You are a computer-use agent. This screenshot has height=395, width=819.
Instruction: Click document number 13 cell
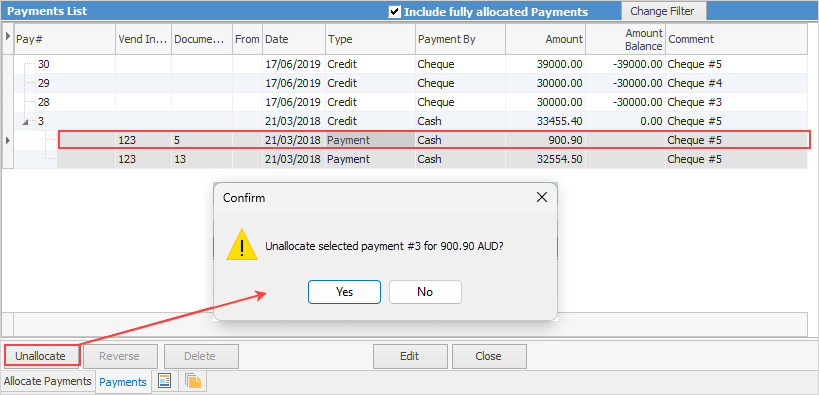click(x=202, y=159)
